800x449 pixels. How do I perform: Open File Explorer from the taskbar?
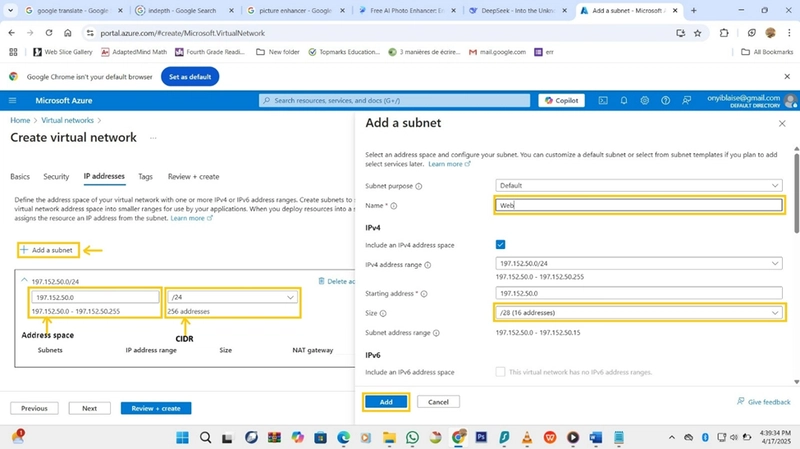[389, 437]
